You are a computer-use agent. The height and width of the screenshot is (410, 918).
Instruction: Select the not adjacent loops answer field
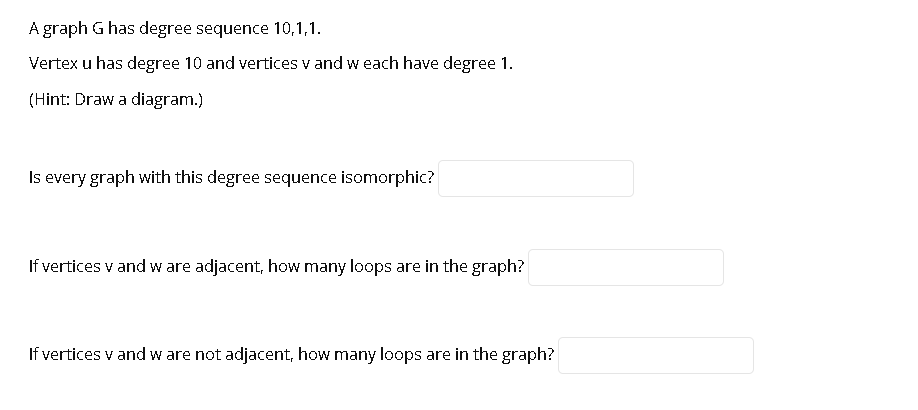tap(656, 355)
